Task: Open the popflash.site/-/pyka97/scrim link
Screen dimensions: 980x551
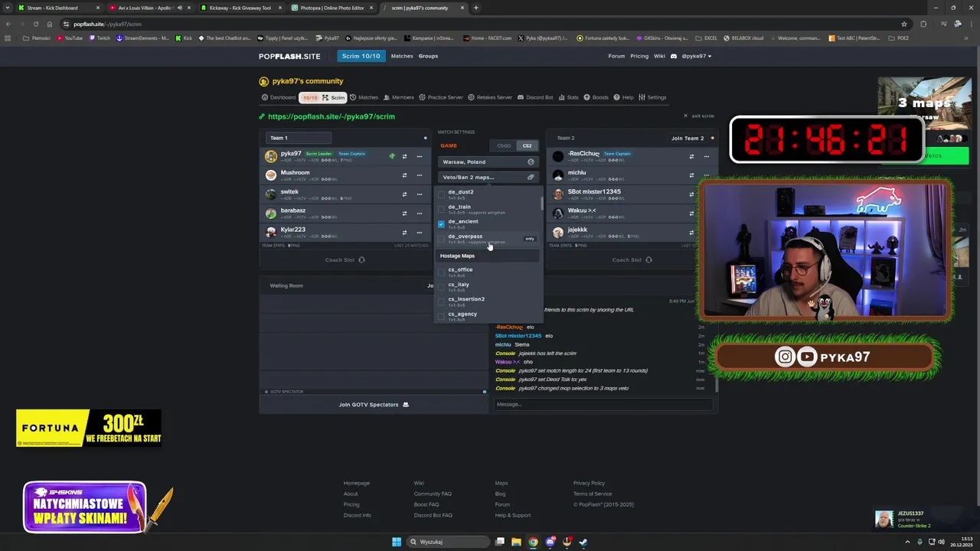Action: (332, 116)
